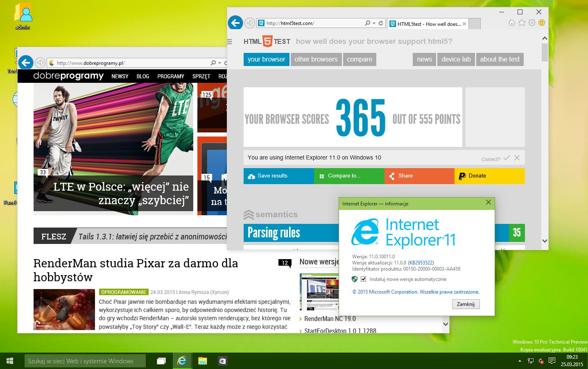Click HTML5test window scrollbar down arrow
This screenshot has width=588, height=369.
(x=545, y=241)
